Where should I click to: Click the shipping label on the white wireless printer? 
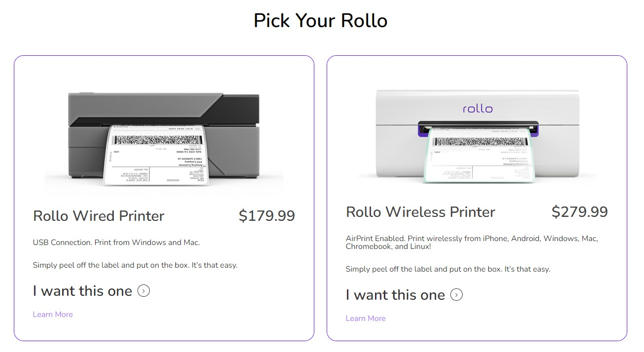pos(479,154)
